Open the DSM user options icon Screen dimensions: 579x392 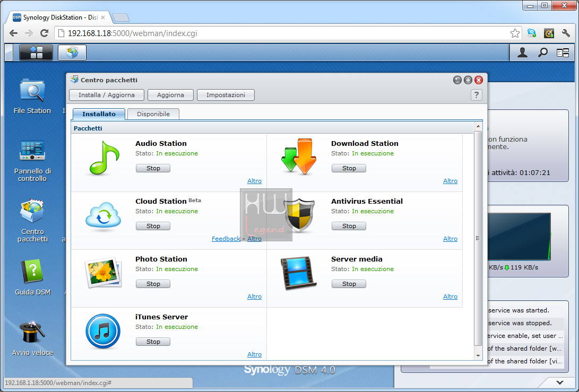coord(522,53)
